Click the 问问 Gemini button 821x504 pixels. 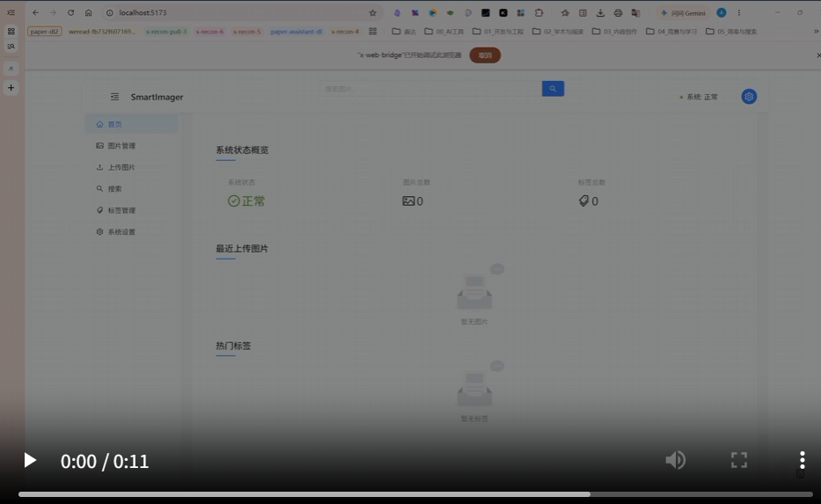coord(684,12)
